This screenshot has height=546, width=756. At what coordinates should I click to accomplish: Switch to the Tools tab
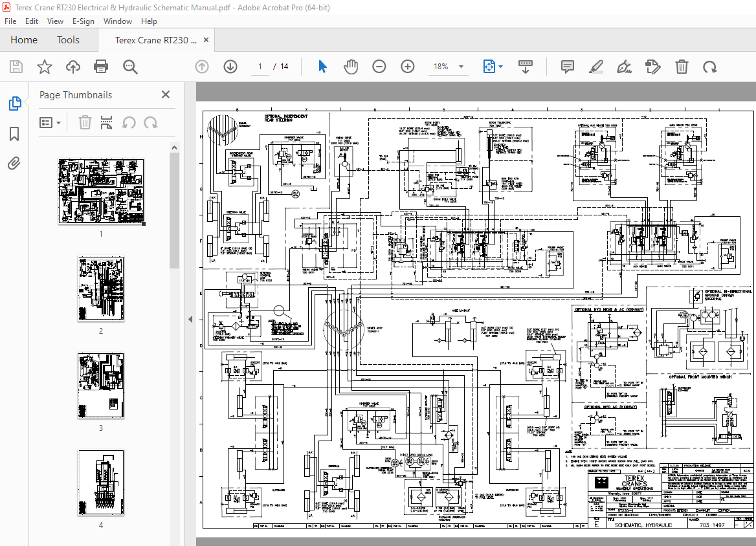pos(68,40)
